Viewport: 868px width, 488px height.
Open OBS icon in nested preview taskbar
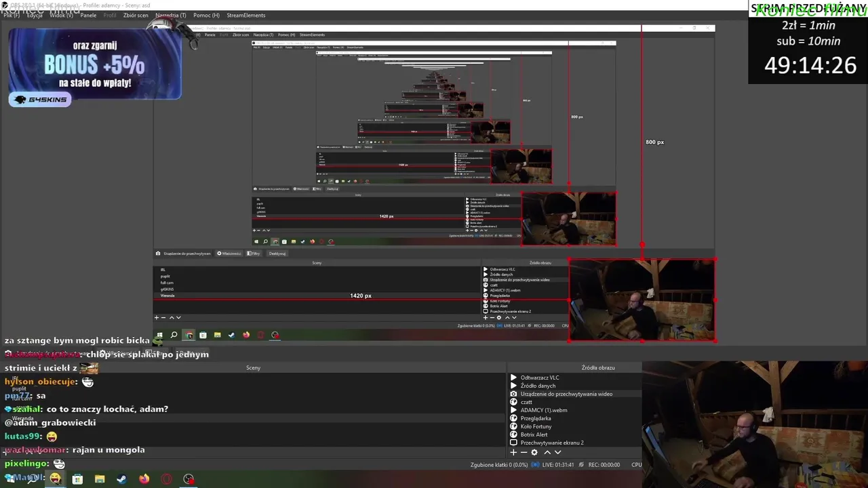275,335
